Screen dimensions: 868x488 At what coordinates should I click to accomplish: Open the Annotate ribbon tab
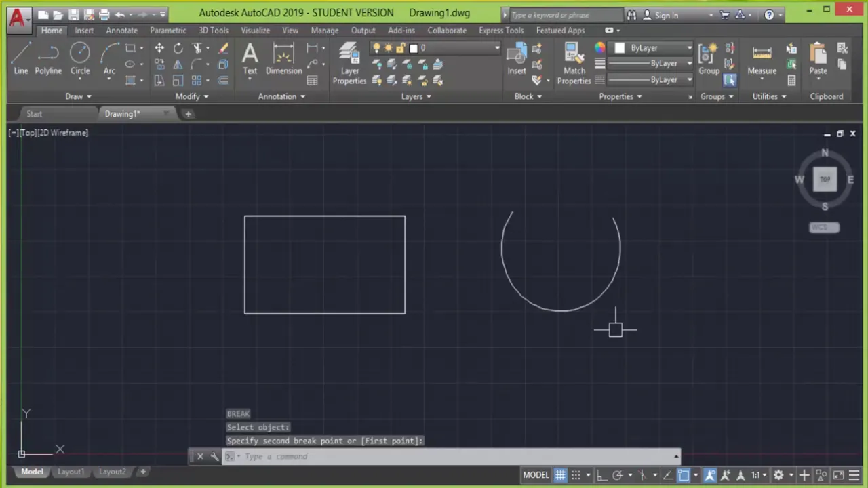pyautogui.click(x=121, y=30)
